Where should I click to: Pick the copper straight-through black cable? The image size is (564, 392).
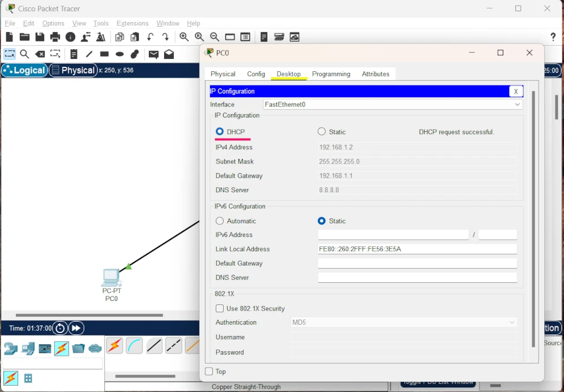tap(154, 346)
